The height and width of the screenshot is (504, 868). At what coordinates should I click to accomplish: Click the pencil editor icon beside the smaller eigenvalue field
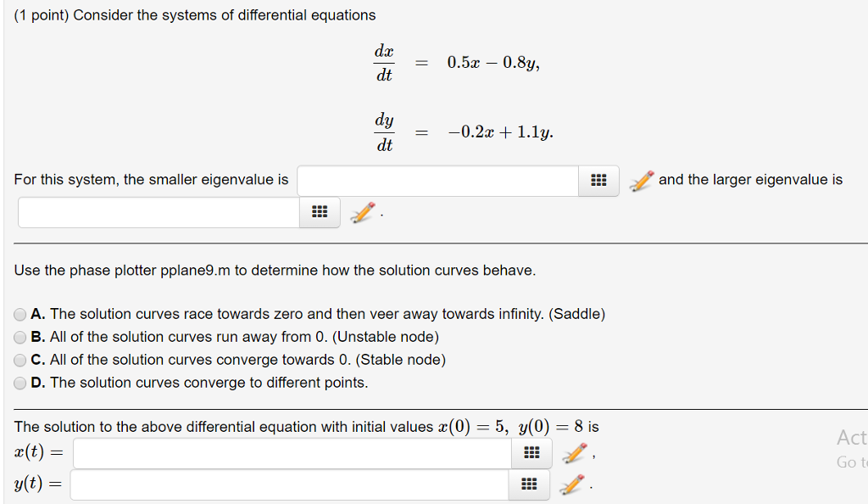pos(641,179)
